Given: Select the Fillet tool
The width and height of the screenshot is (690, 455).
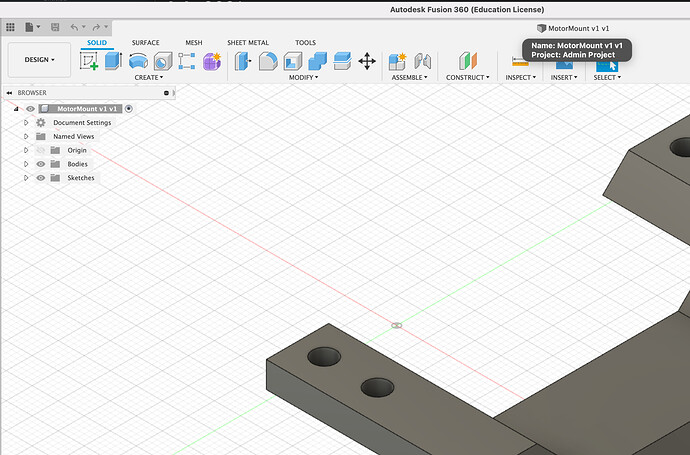Looking at the screenshot, I should tap(268, 61).
